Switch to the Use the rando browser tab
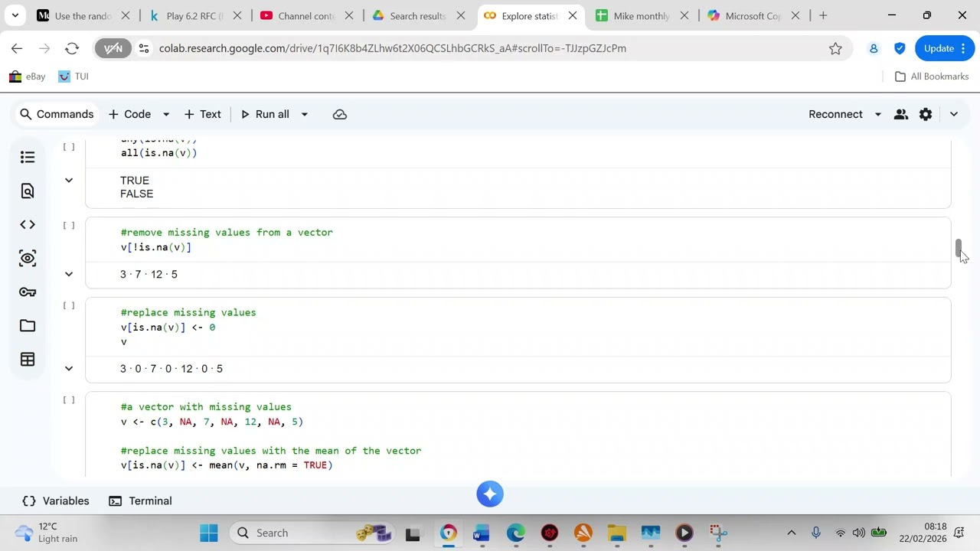This screenshot has height=551, width=980. click(x=83, y=15)
